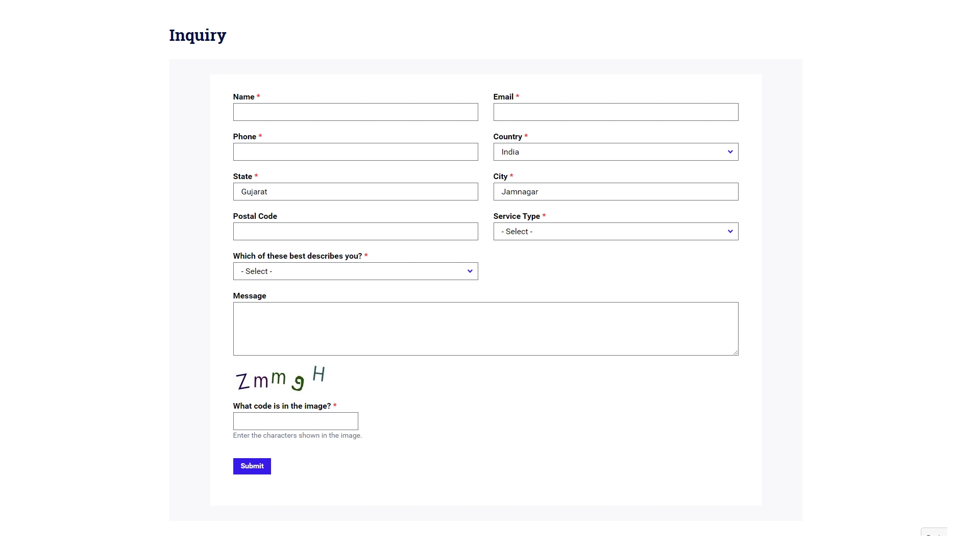Viewport: 980px width, 551px height.
Task: Open the Country dropdown
Action: pos(615,152)
